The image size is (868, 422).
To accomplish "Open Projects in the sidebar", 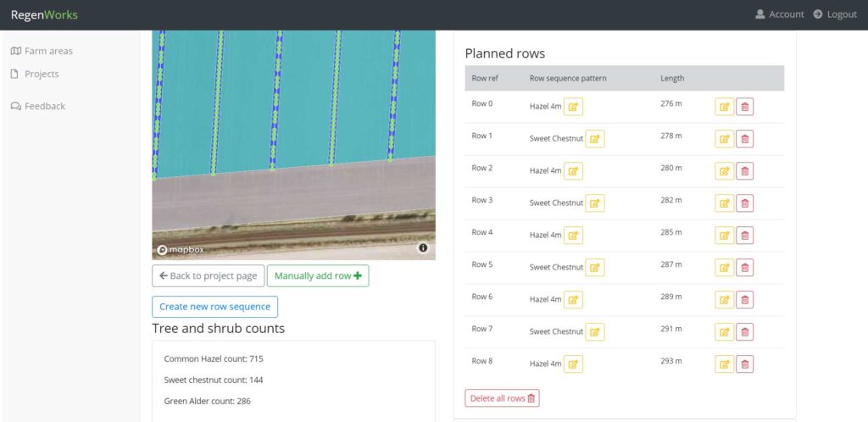I will coord(35,74).
